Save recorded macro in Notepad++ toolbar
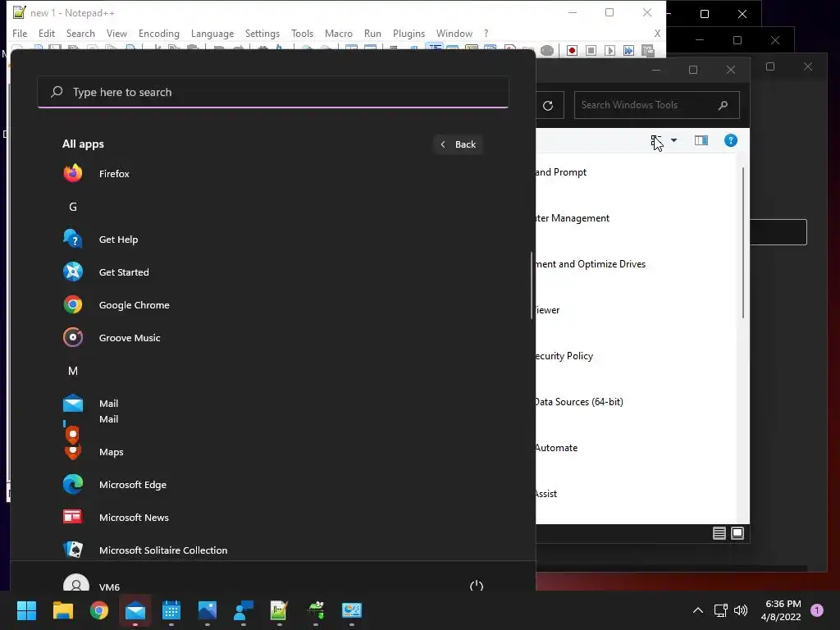840x630 pixels. (648, 50)
